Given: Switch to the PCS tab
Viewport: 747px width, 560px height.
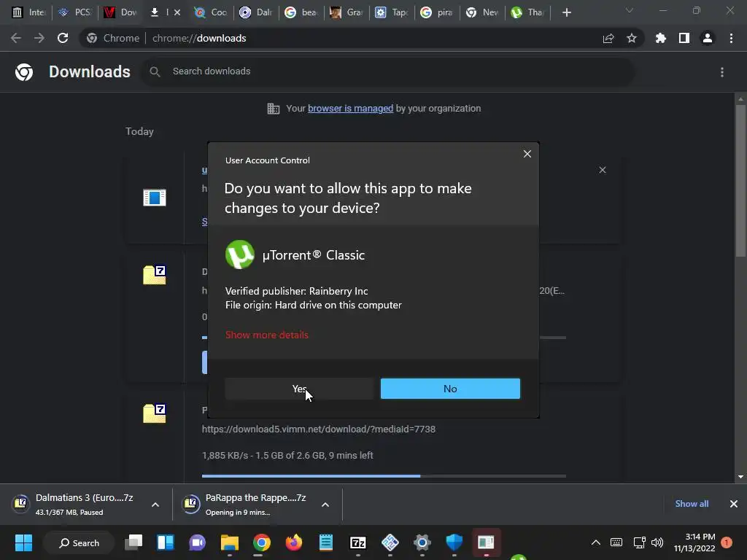Looking at the screenshot, I should click(x=75, y=12).
